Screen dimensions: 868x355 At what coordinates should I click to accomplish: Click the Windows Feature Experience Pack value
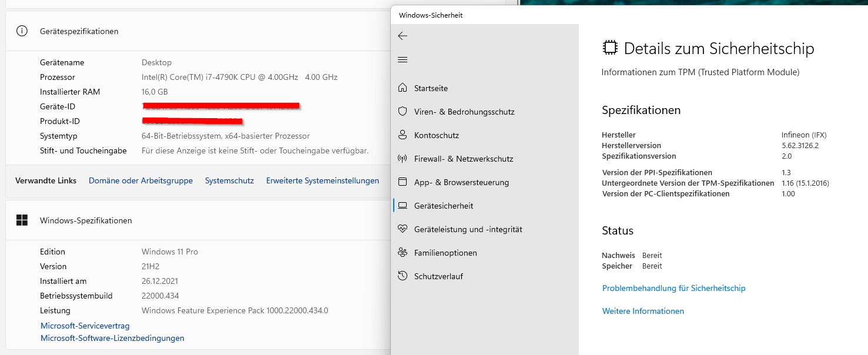pyautogui.click(x=234, y=310)
